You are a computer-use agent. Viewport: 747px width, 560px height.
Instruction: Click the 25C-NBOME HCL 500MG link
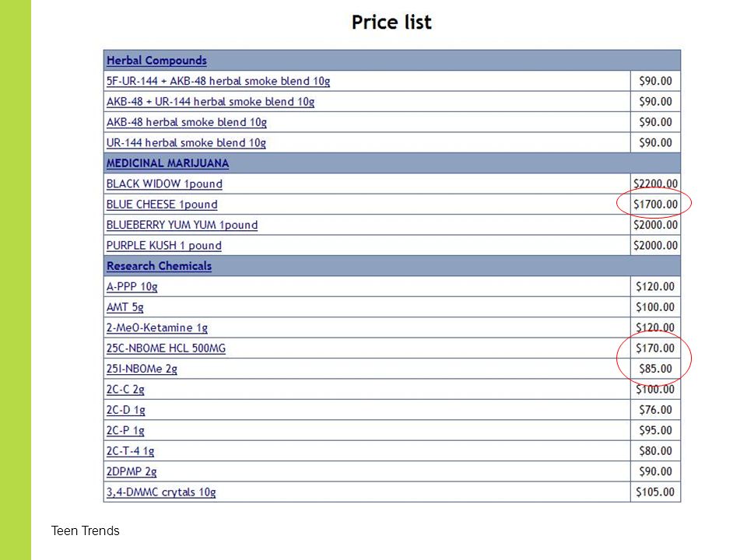[166, 348]
